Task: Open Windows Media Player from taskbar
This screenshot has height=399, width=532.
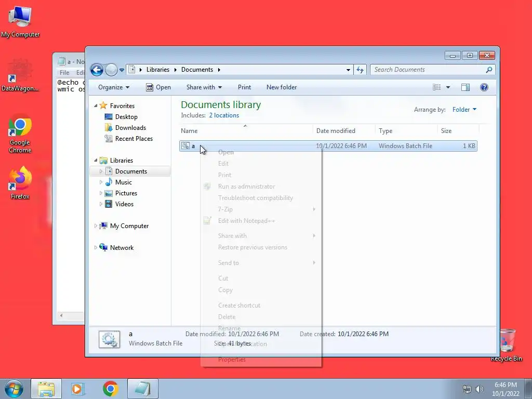Action: point(78,389)
